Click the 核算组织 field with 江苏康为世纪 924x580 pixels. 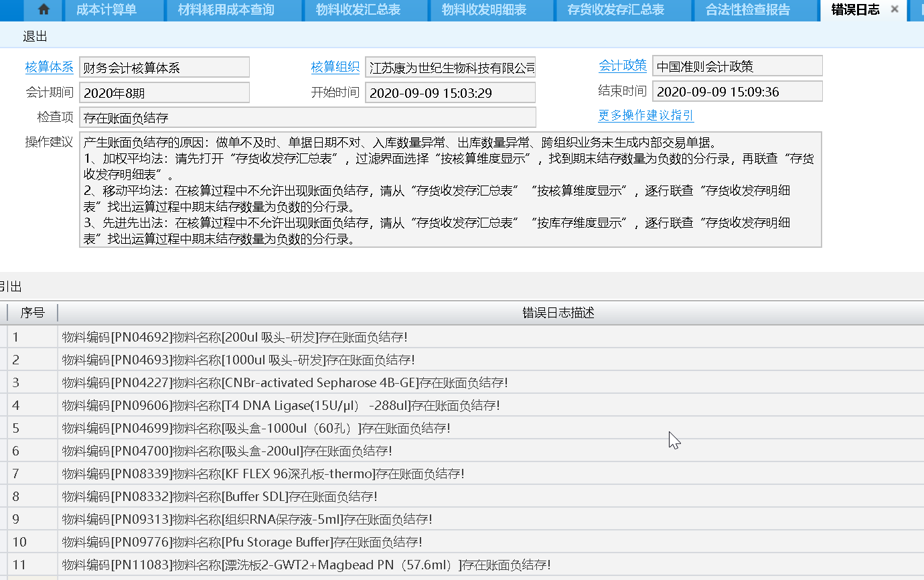coord(451,67)
